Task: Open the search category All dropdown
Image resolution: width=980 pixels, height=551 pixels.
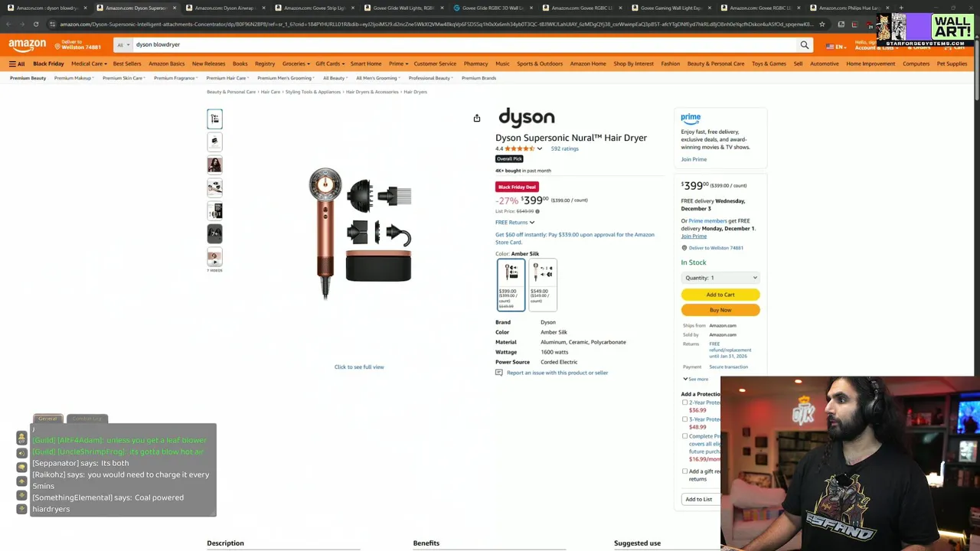Action: [x=122, y=45]
